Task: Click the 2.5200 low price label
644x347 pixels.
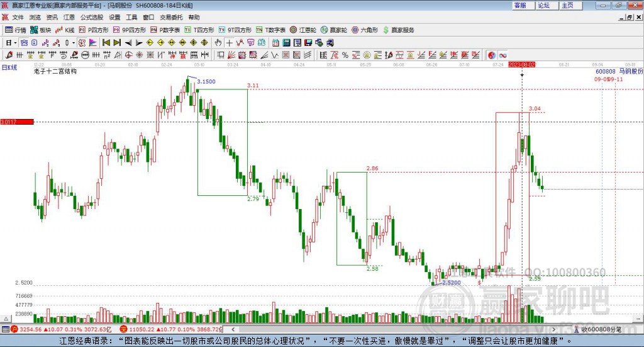Action: (452, 283)
